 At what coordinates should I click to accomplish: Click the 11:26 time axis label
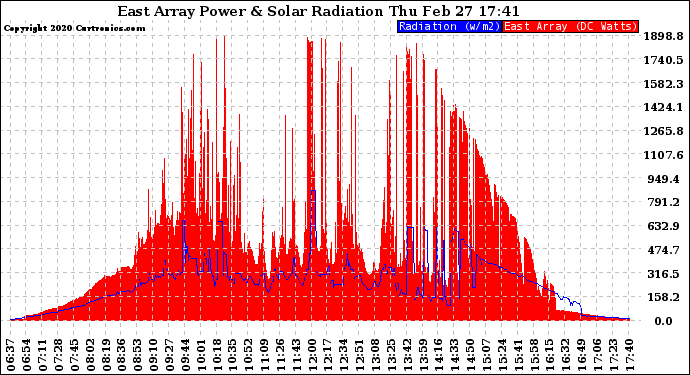point(280,355)
